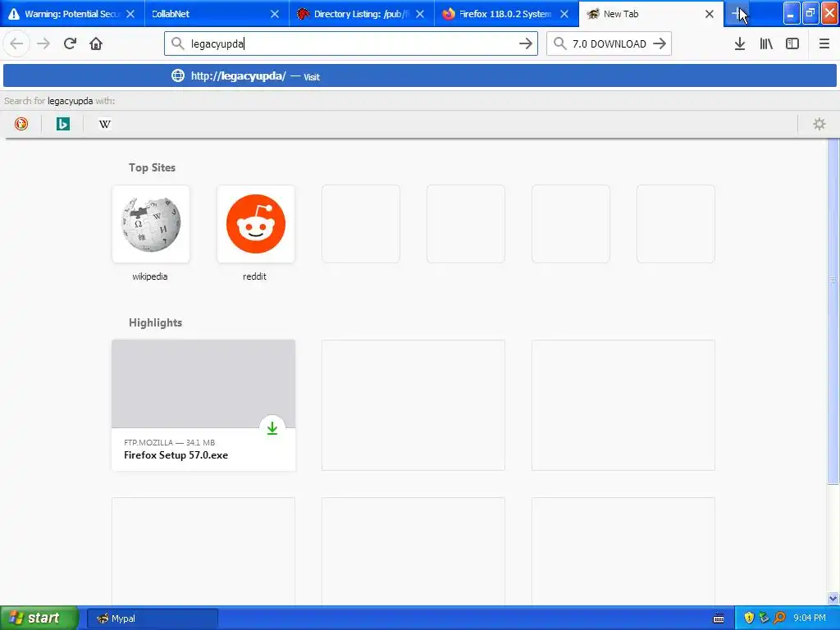Viewport: 840px width, 630px height.
Task: Go back with the back arrow button
Action: pos(16,43)
